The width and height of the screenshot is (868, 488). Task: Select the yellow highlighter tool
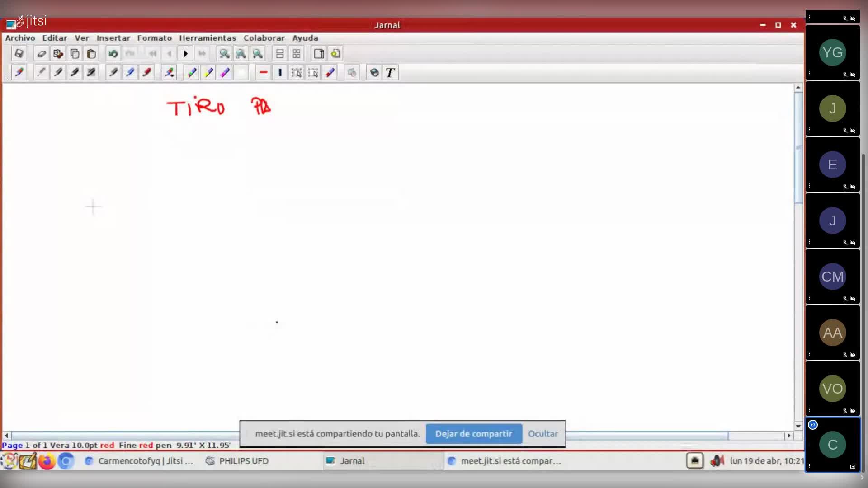click(x=208, y=73)
